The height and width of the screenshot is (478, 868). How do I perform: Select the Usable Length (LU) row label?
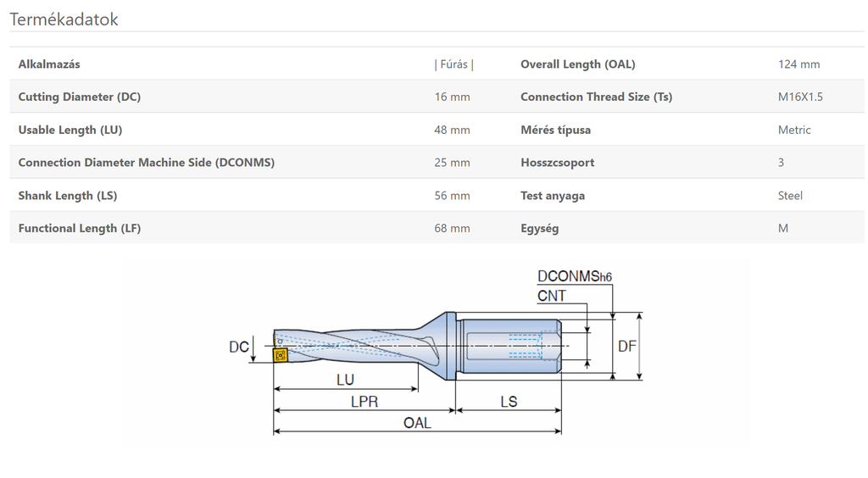70,130
